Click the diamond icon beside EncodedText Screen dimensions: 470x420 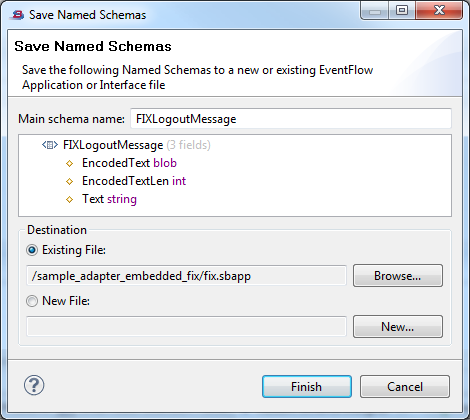click(69, 163)
